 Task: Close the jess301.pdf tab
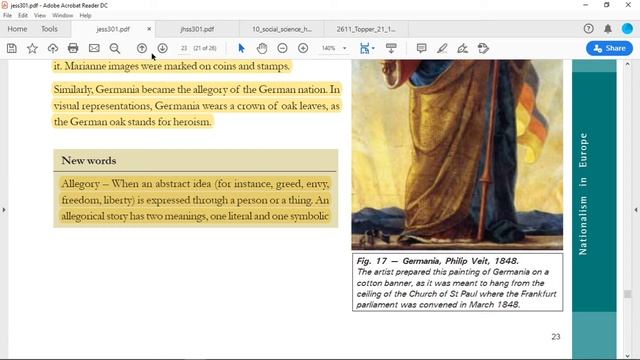click(149, 29)
